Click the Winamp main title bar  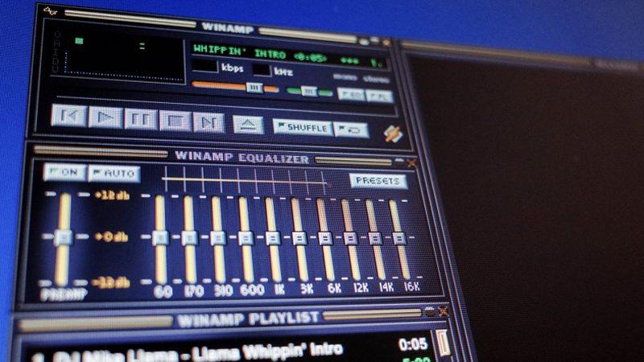pyautogui.click(x=227, y=28)
